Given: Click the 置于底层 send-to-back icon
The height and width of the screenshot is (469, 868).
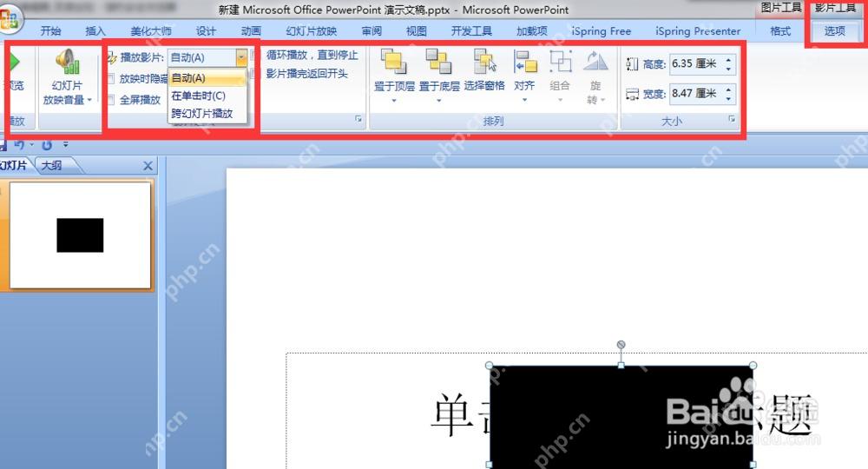Looking at the screenshot, I should 438,61.
